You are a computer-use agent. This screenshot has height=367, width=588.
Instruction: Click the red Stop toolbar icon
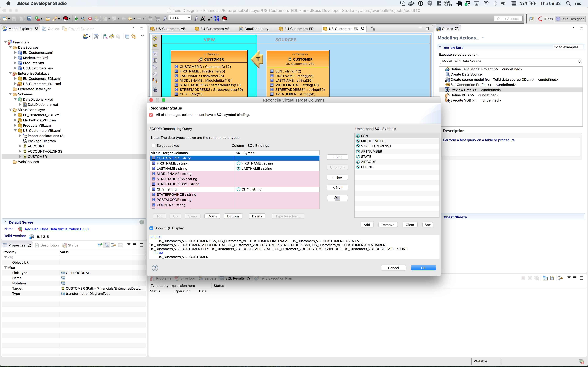click(x=90, y=19)
